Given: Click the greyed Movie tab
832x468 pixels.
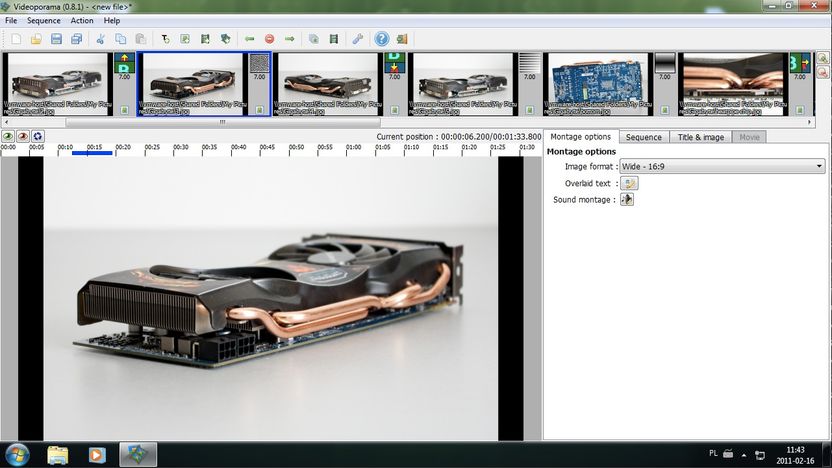Looking at the screenshot, I should (x=749, y=137).
